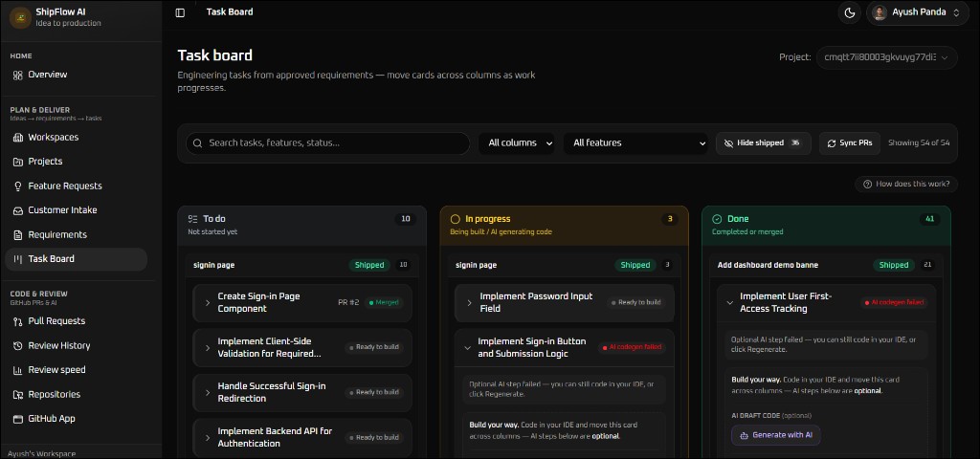Expand Implement Client-Side Validation card
Image resolution: width=980 pixels, height=459 pixels.
208,348
